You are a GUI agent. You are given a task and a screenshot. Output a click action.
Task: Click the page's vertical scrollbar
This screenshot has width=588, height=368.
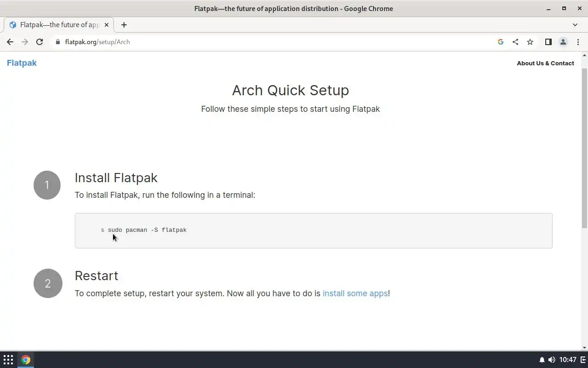pyautogui.click(x=584, y=147)
